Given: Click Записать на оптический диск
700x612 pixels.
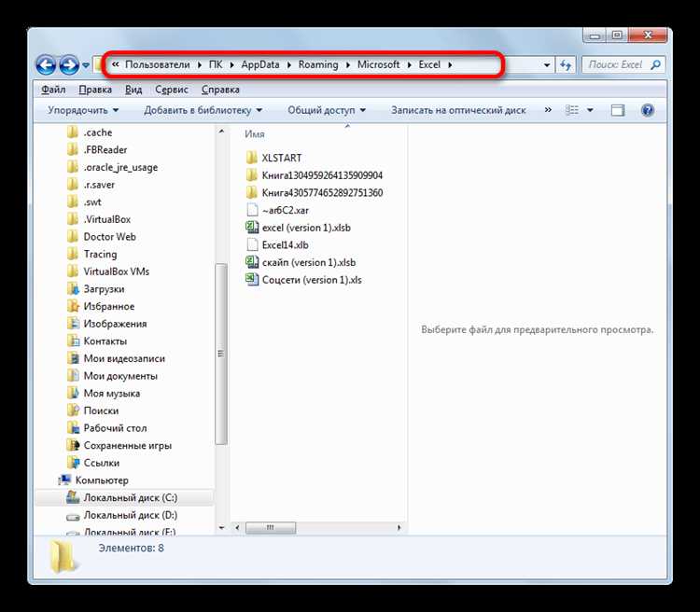Looking at the screenshot, I should [x=458, y=110].
